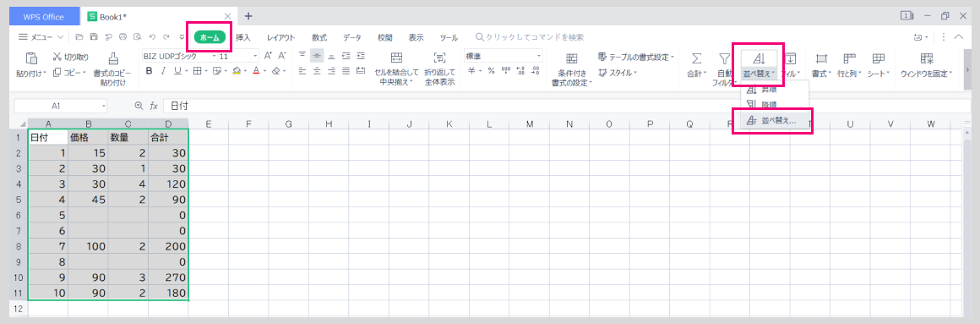The width and height of the screenshot is (980, 324).
Task: Click the justify alignment icon
Action: click(346, 71)
